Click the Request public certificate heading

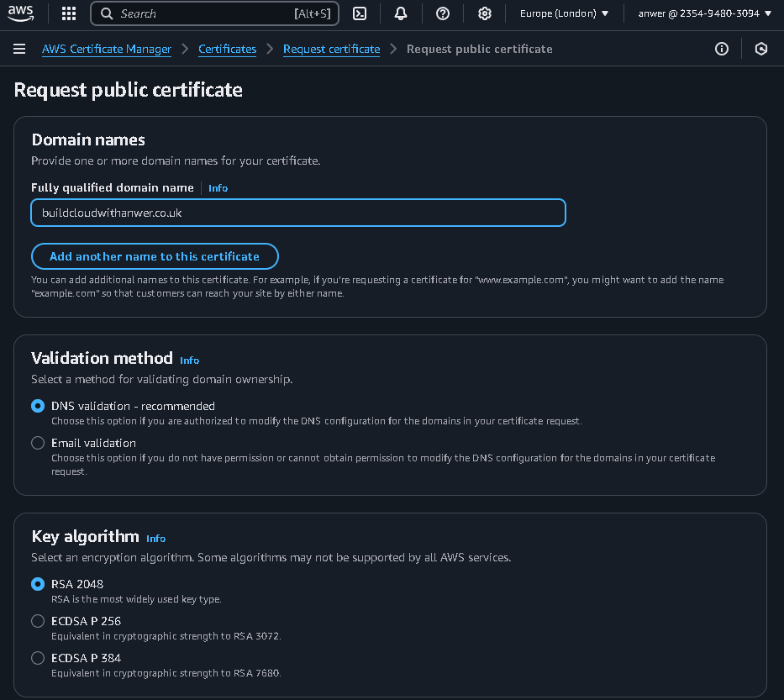(x=128, y=91)
